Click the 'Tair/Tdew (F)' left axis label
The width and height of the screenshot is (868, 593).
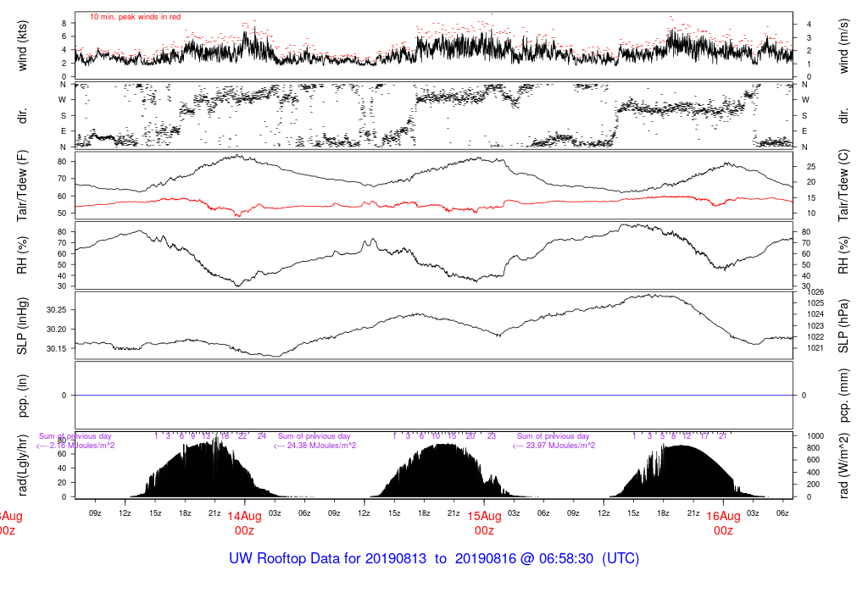click(x=22, y=186)
